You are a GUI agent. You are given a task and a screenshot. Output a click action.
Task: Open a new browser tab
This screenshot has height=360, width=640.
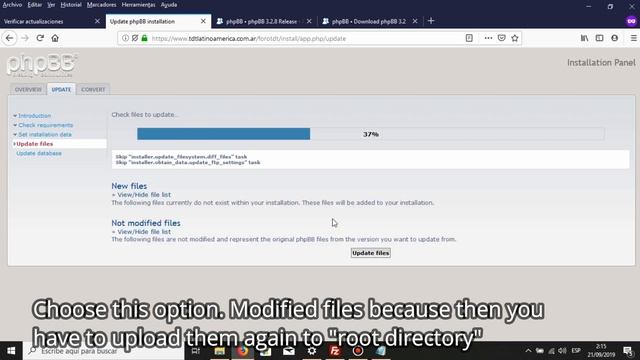click(431, 21)
